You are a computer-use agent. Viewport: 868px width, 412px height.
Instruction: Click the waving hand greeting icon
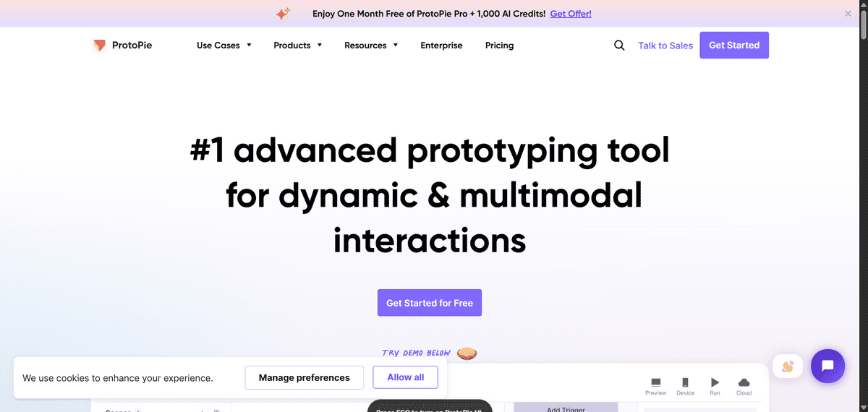[x=788, y=366]
